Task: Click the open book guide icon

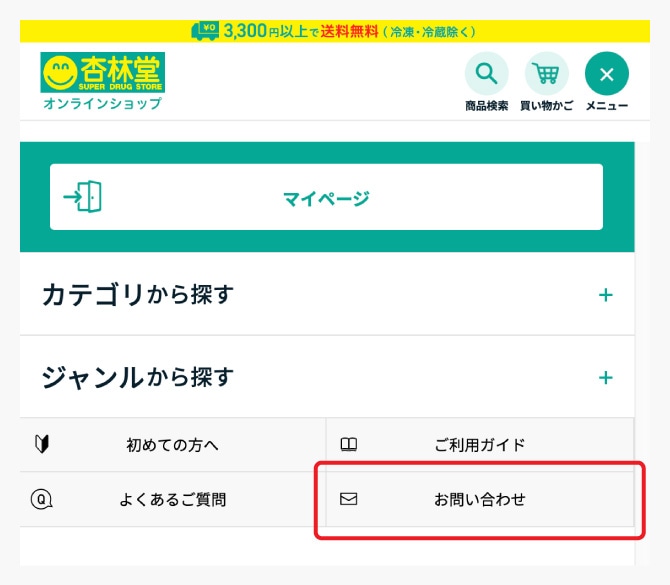Action: [x=349, y=444]
